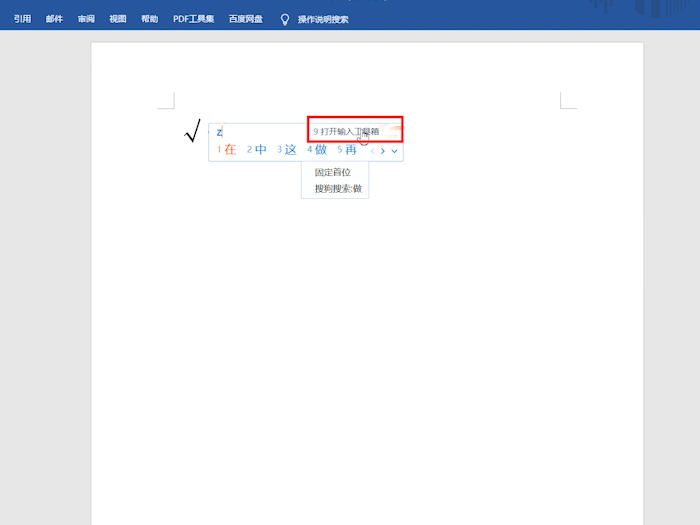Open the 引用 ribbon tab
700x525 pixels.
pos(22,19)
